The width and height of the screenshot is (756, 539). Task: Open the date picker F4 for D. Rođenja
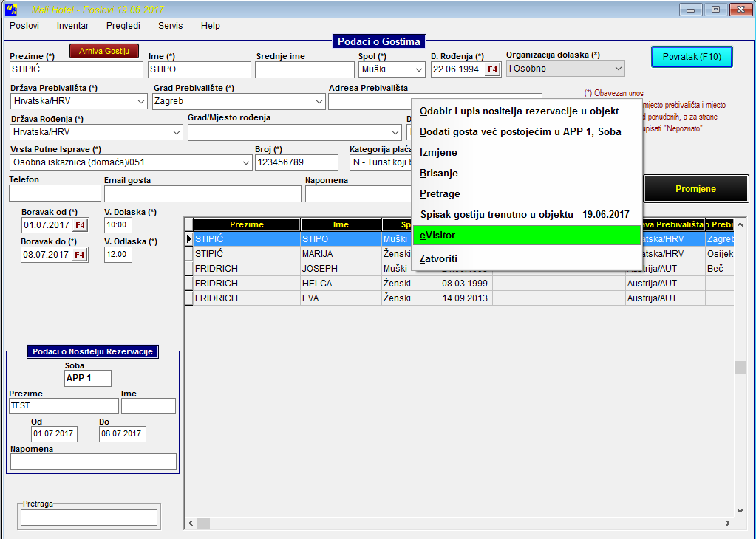[x=491, y=69]
